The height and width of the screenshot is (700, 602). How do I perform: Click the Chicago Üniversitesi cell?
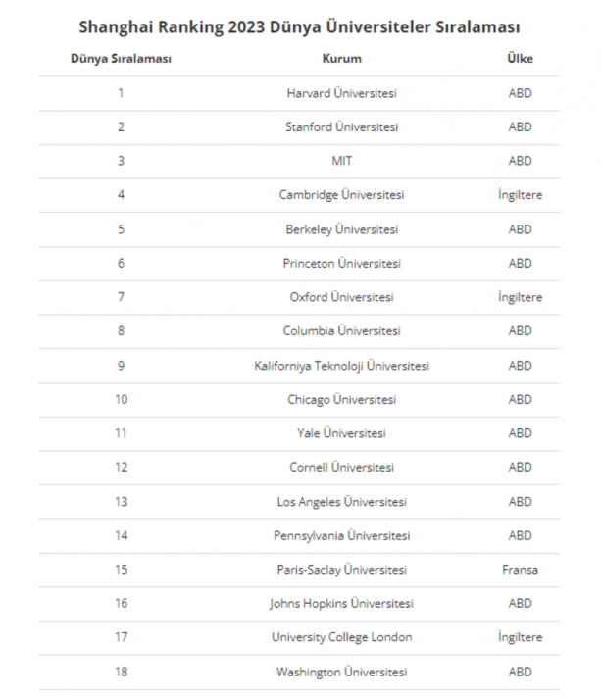341,399
